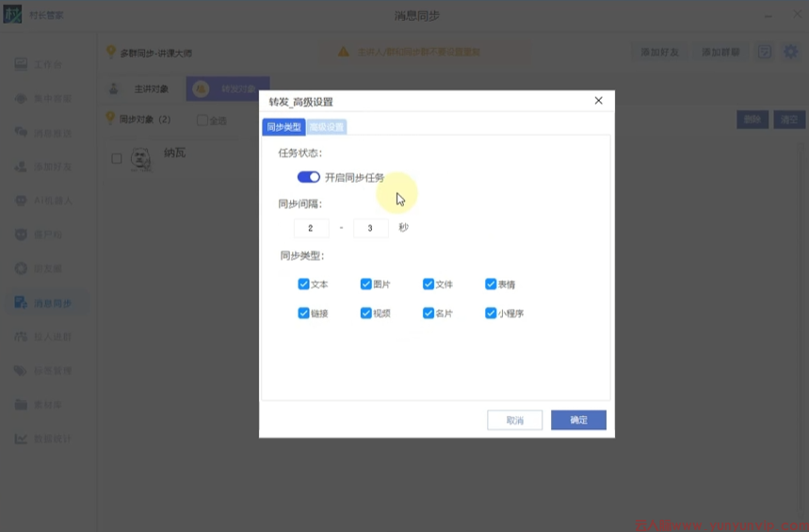Click the 取消 button
The image size is (809, 532).
click(514, 420)
